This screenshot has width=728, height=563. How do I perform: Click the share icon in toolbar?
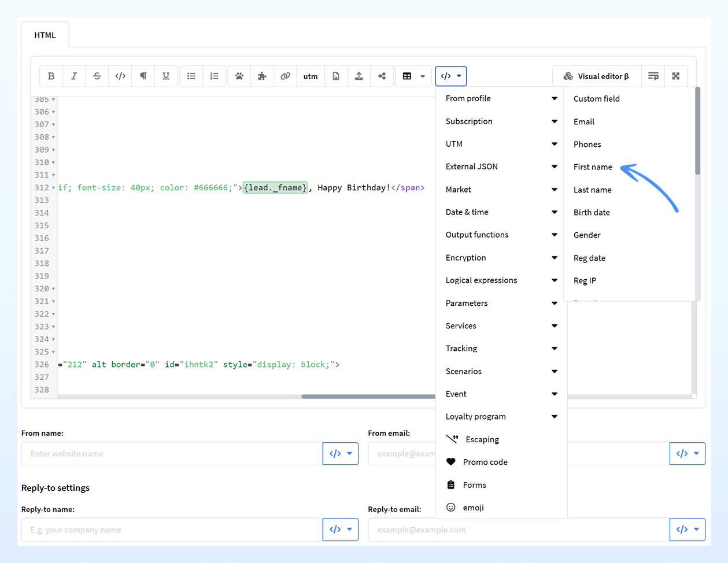click(382, 76)
